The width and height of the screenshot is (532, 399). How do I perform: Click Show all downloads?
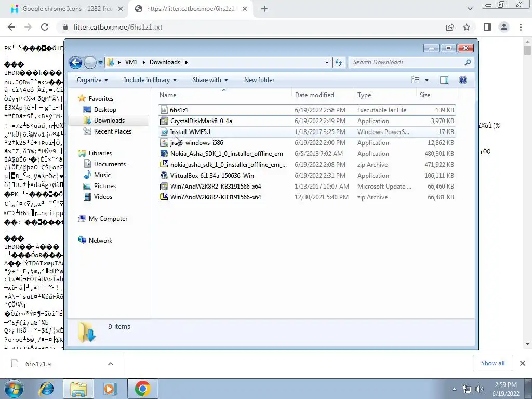493,363
